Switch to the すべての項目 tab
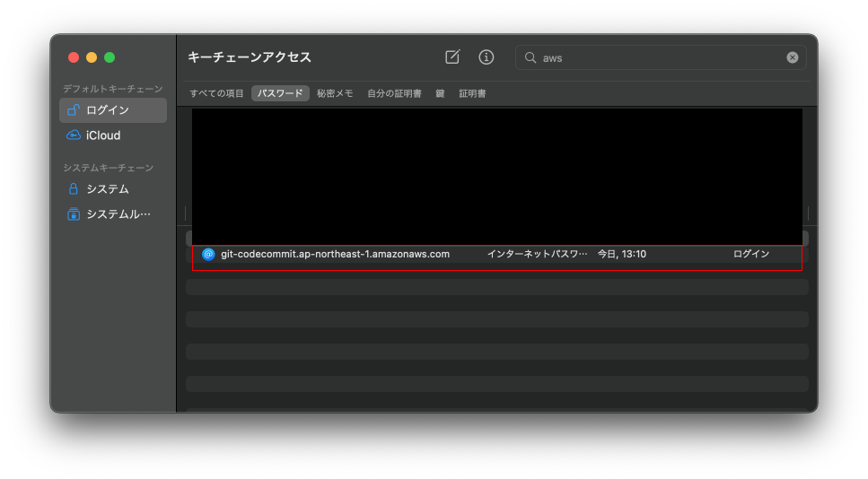The image size is (868, 479). (216, 93)
